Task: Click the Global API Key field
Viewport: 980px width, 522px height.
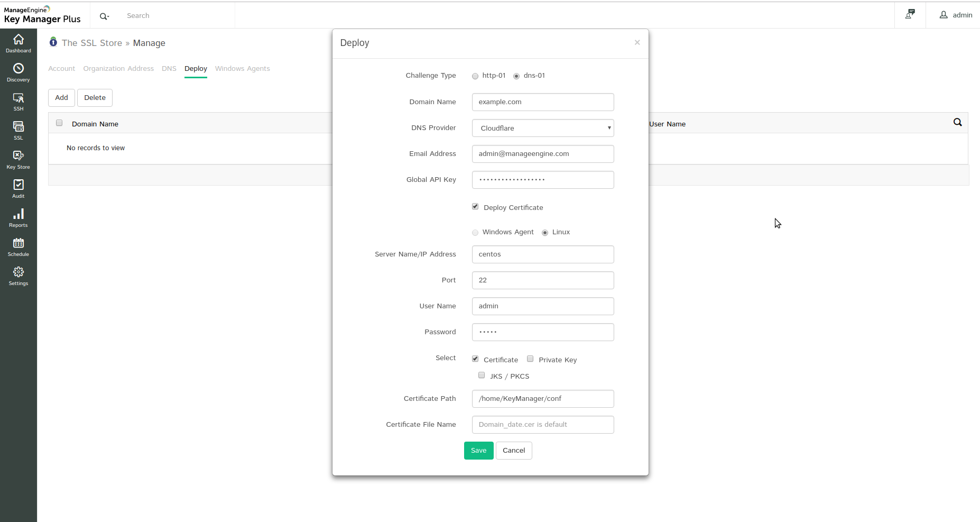Action: pyautogui.click(x=543, y=180)
